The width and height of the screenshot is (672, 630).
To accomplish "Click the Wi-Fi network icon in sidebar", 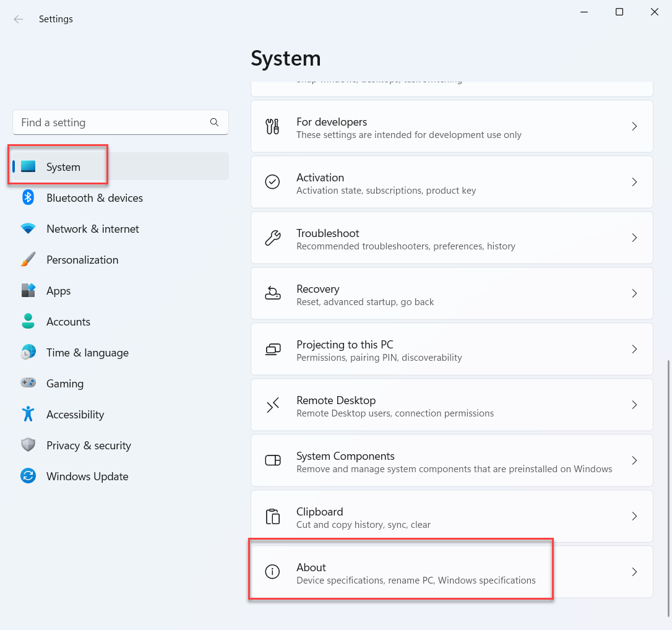I will tap(28, 228).
